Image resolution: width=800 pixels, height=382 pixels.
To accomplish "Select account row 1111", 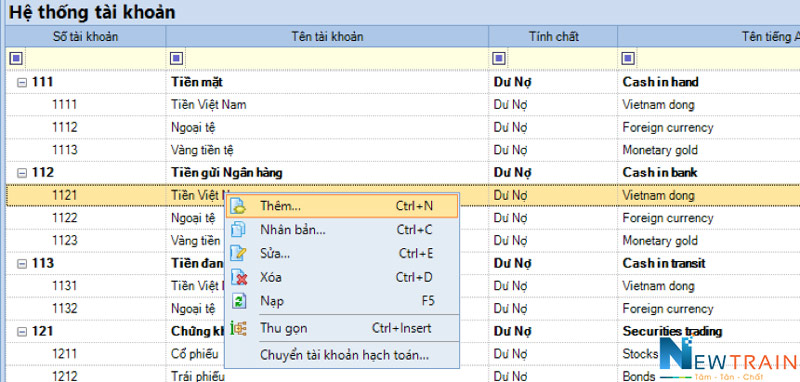I will [x=403, y=105].
